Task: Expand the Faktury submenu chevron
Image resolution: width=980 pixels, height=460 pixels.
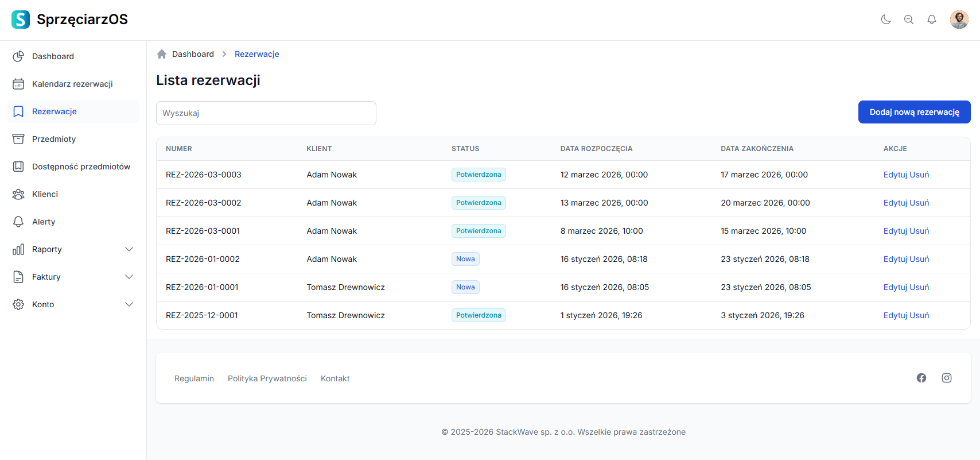Action: point(129,277)
